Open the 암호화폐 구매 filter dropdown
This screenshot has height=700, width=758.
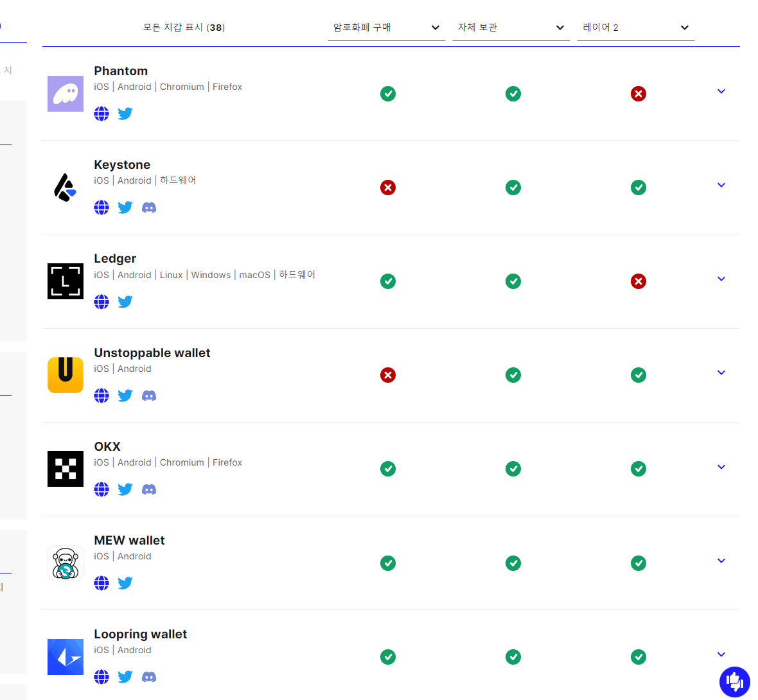pyautogui.click(x=386, y=28)
